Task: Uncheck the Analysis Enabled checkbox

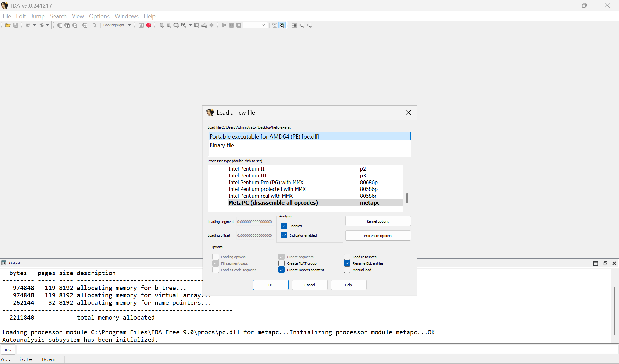Action: coord(284,226)
